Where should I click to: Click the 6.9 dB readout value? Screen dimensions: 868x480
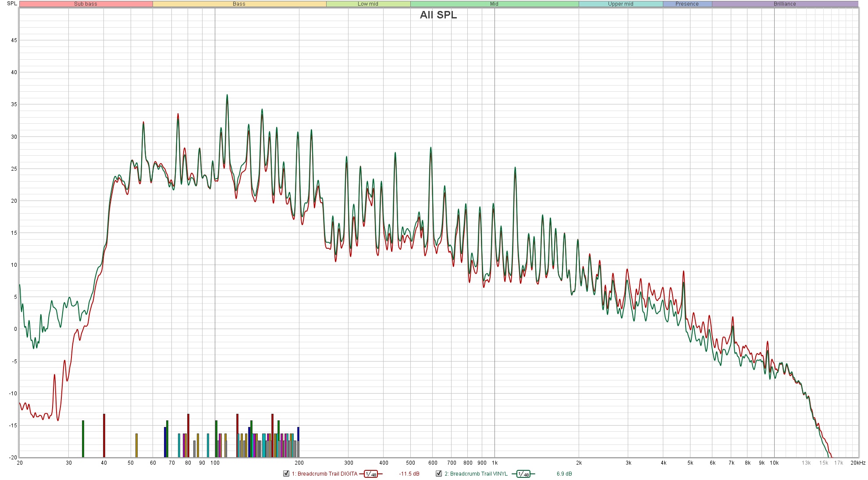564,474
